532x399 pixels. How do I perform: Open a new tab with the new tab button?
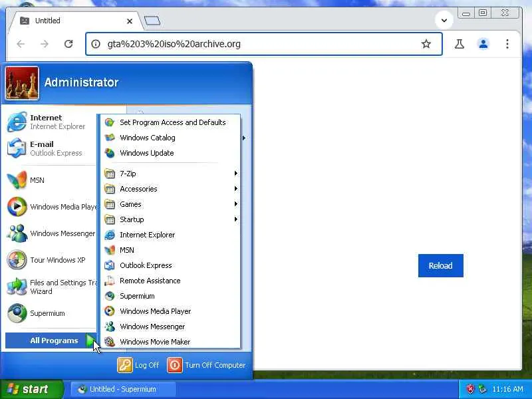152,21
